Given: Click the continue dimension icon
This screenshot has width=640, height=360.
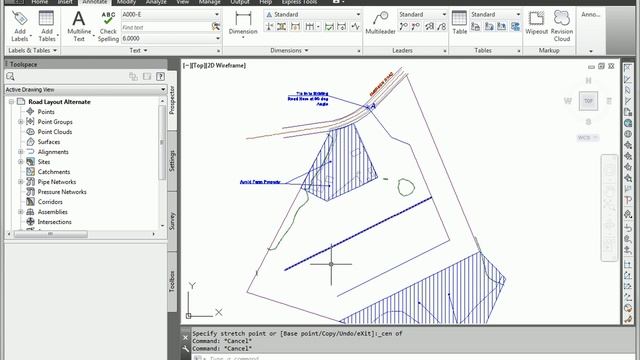Looking at the screenshot, I should (310, 27).
